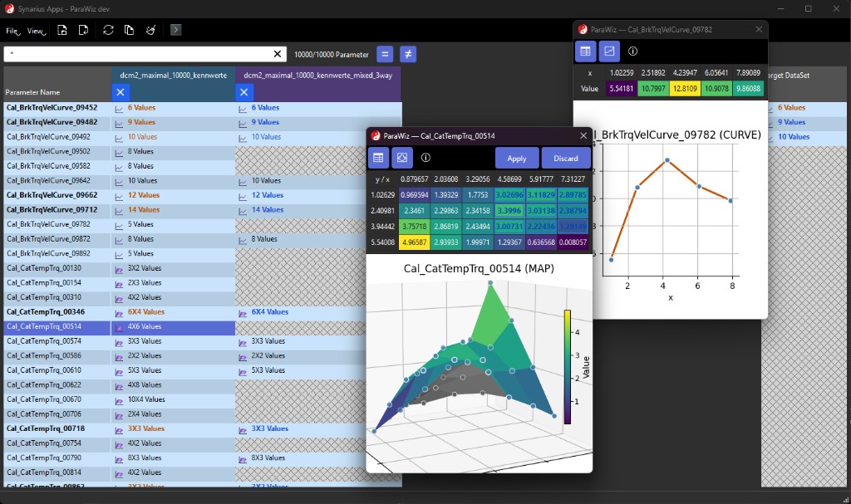Image resolution: width=851 pixels, height=504 pixels.
Task: Select the table view icon in Cal_CatTempTrq_00514 window
Action: pos(378,158)
